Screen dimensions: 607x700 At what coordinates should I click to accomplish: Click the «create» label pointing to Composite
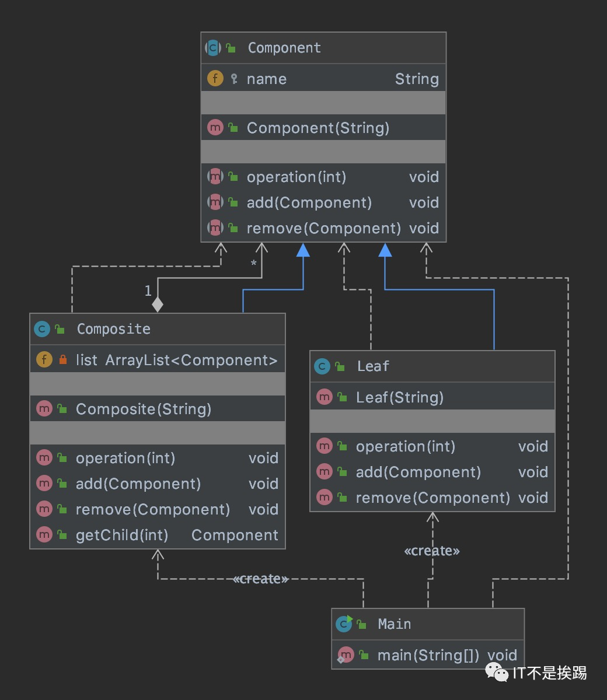click(260, 579)
